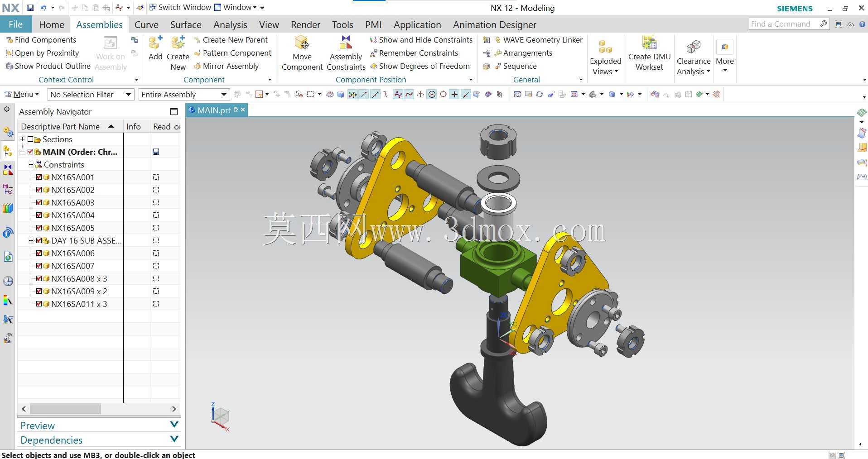Expand the Dependencies panel chevron
Image resolution: width=868 pixels, height=459 pixels.
pos(174,439)
